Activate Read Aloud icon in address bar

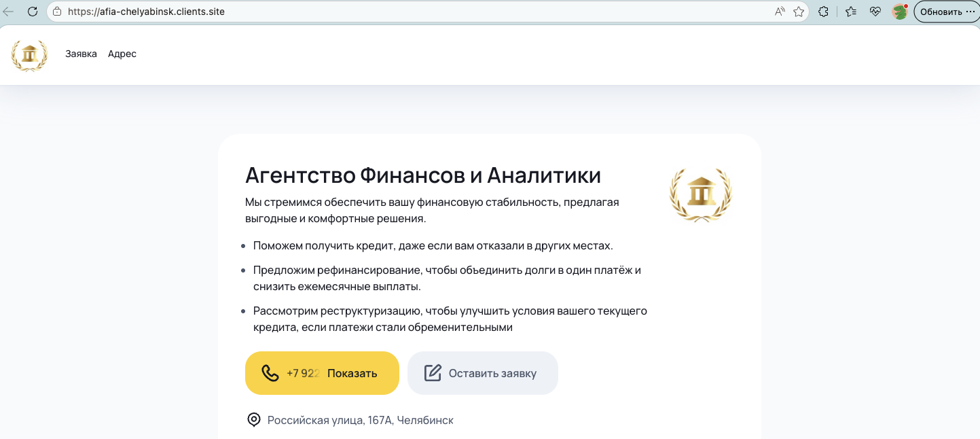coord(780,12)
